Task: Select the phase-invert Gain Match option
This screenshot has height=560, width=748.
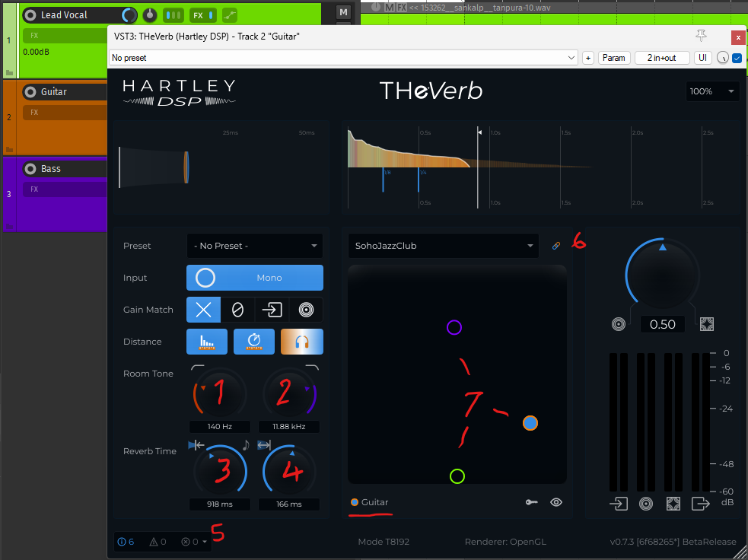Action: (x=237, y=310)
